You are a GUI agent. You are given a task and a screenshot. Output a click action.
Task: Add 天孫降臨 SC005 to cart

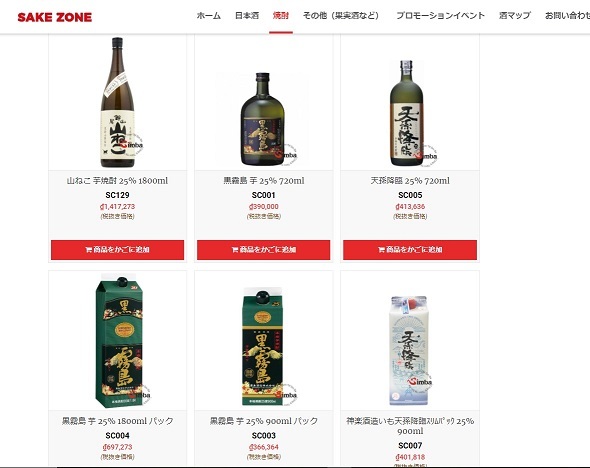point(410,250)
